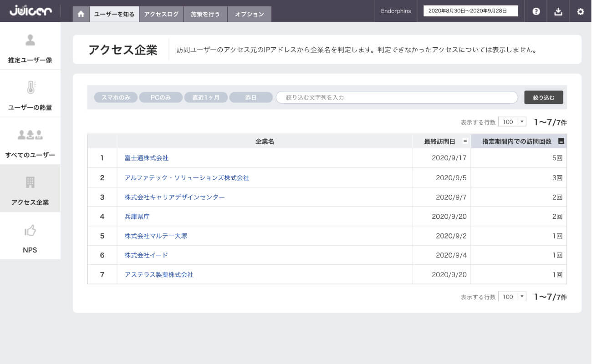Open 株式会社マルテー大塚 link
Screen dimensions: 592x364
(156, 236)
